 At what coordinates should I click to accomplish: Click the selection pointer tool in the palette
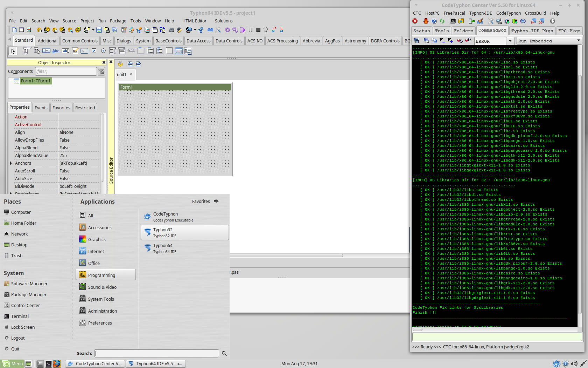pyautogui.click(x=13, y=51)
